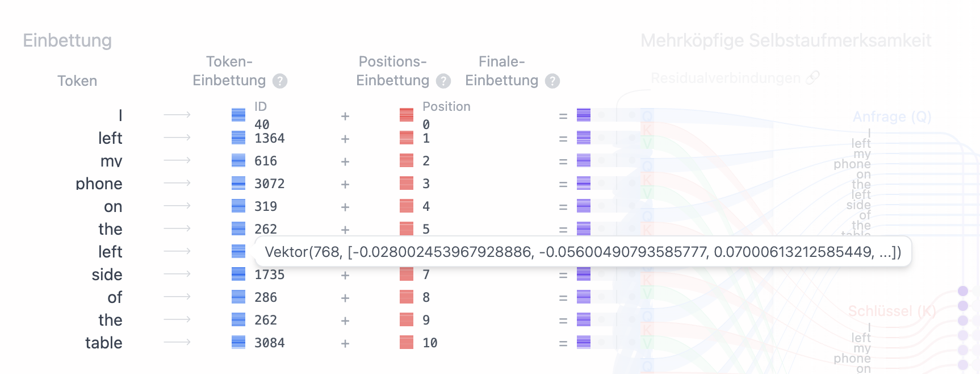Screen dimensions: 980x374
Task: Click help icon next to Token-Einbettung
Action: 280,81
